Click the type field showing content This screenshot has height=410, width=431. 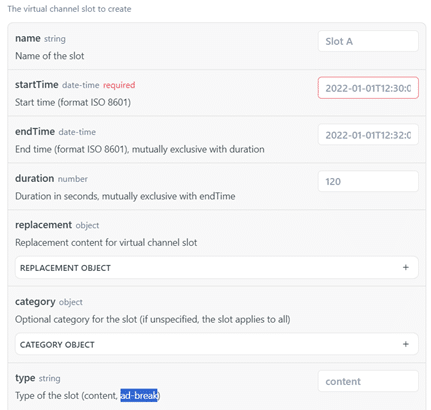(368, 381)
